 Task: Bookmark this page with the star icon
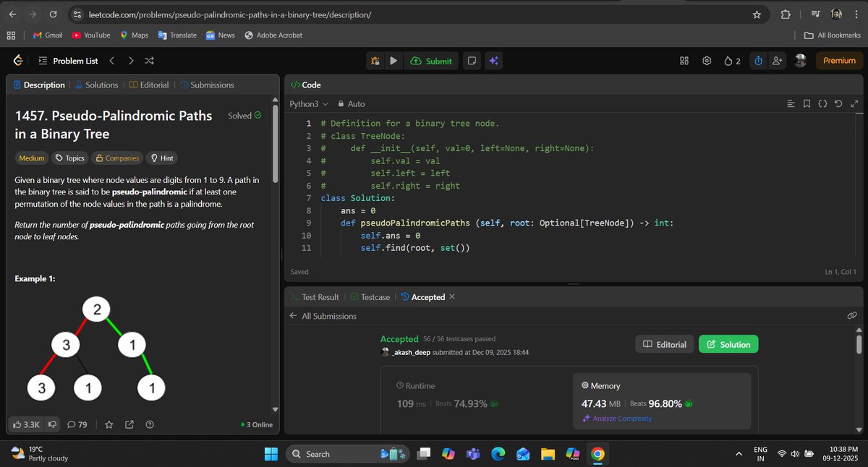pos(757,14)
